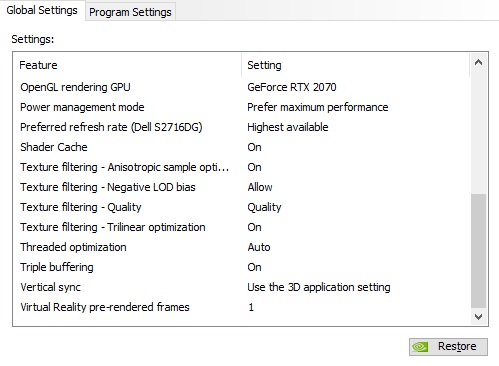
Task: Open the On value for Shader Cache
Action: 254,147
